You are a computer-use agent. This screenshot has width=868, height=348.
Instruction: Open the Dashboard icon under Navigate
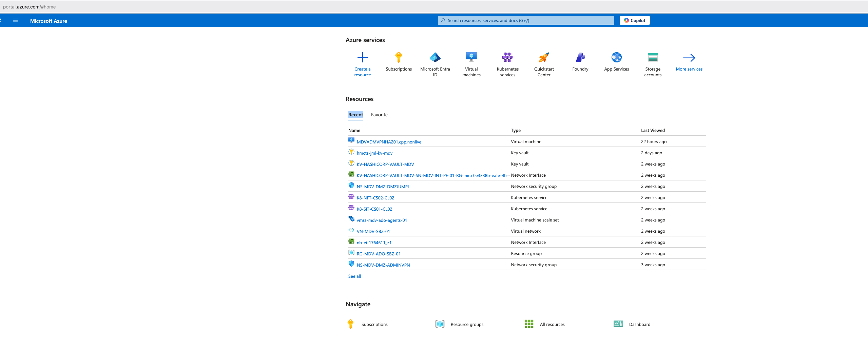618,324
